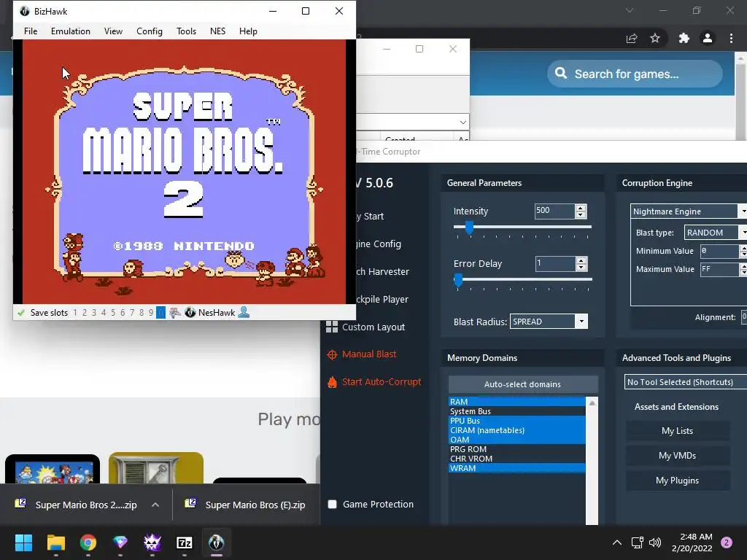Select CIRAM (nametables) memory domain
The height and width of the screenshot is (560, 747).
(517, 430)
